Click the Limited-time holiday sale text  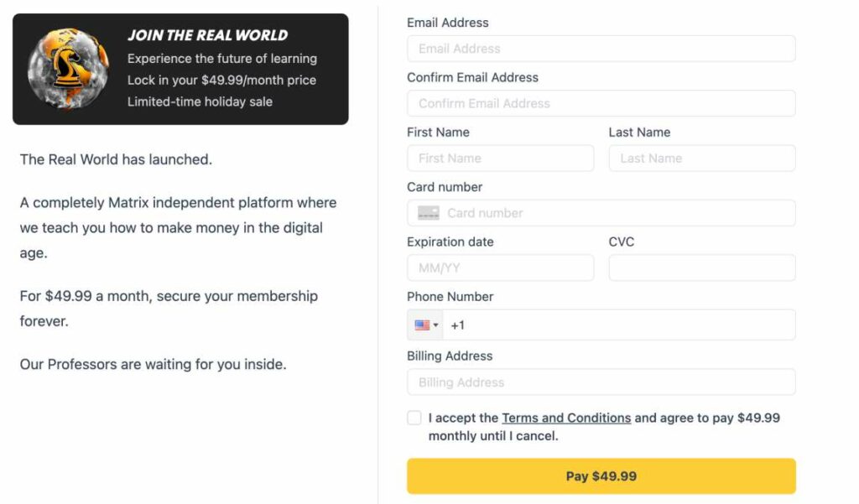pyautogui.click(x=200, y=101)
